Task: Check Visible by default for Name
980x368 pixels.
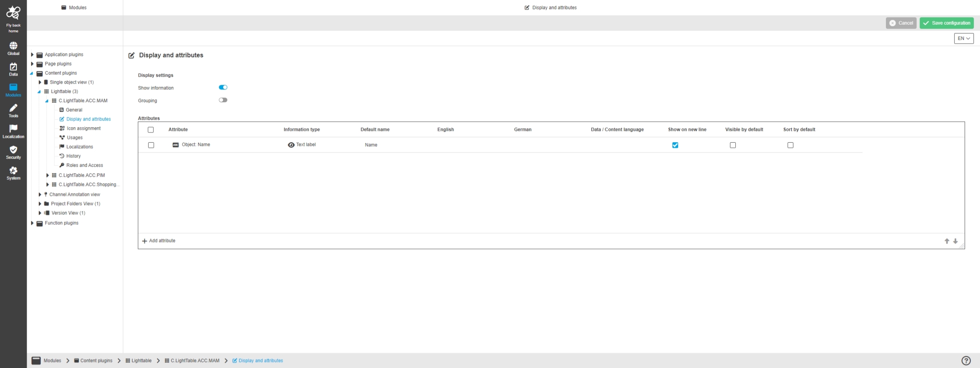Action: pyautogui.click(x=733, y=145)
